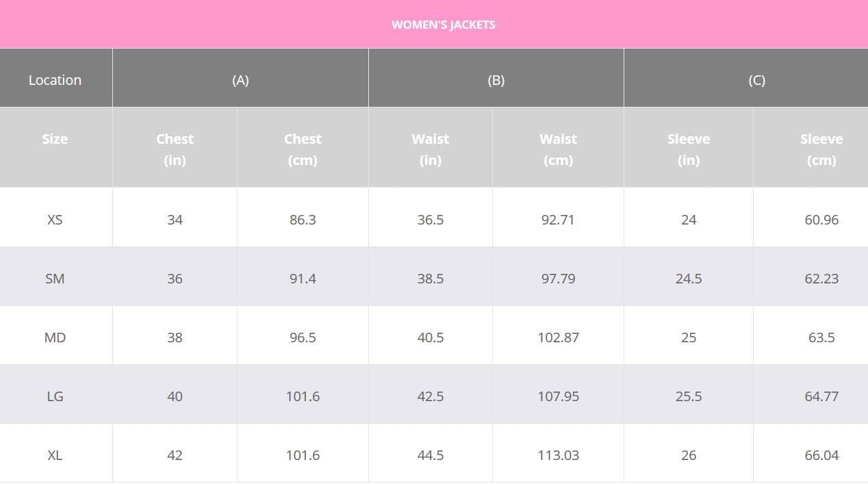Click the 25.5 sleeve inches cell

coord(688,396)
